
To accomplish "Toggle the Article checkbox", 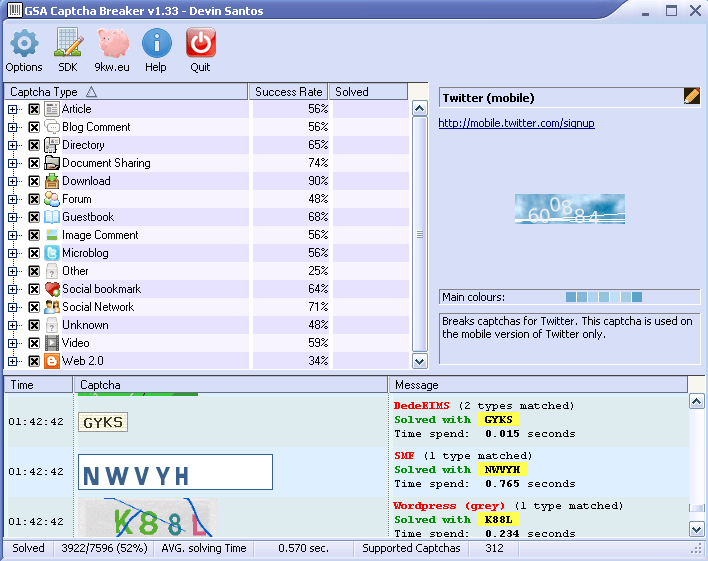I will click(x=34, y=109).
